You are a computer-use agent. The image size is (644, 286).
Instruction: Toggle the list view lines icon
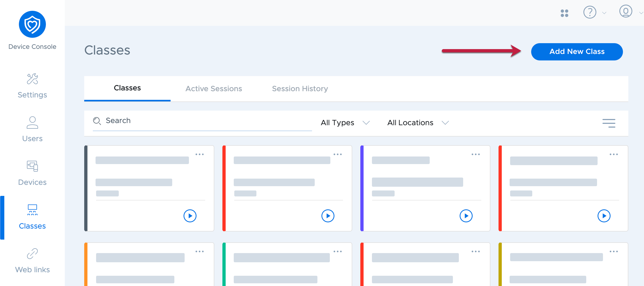(x=609, y=123)
